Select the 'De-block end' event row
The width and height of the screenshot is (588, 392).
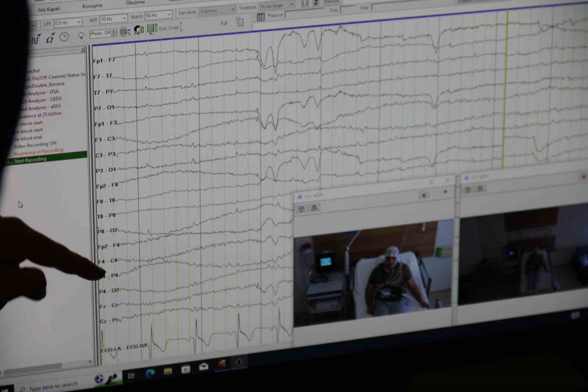(28, 138)
